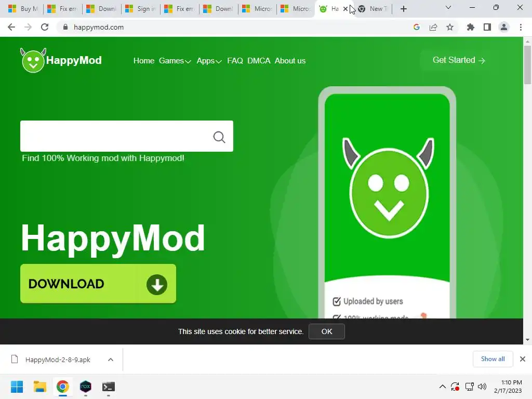The height and width of the screenshot is (399, 532).
Task: Click the browser forward arrow
Action: [x=28, y=27]
